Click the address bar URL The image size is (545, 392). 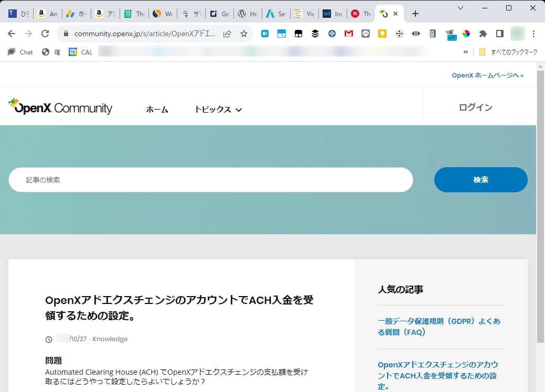coord(145,34)
